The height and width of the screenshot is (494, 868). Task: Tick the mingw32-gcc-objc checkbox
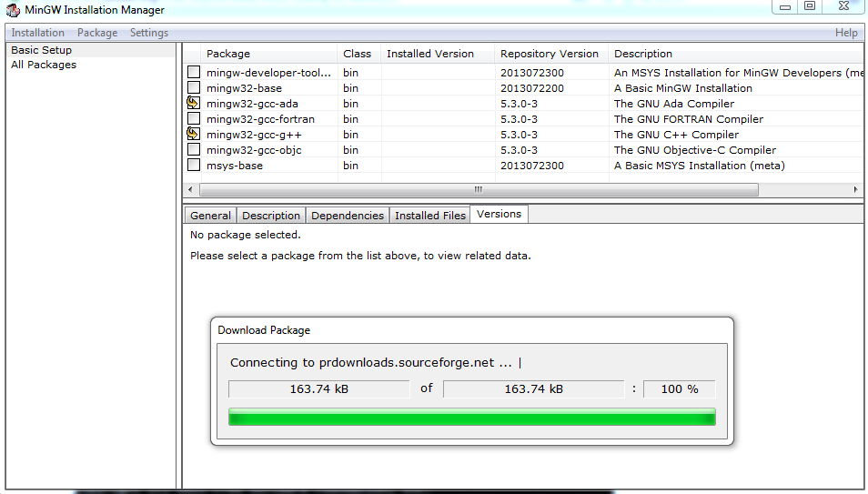point(194,149)
